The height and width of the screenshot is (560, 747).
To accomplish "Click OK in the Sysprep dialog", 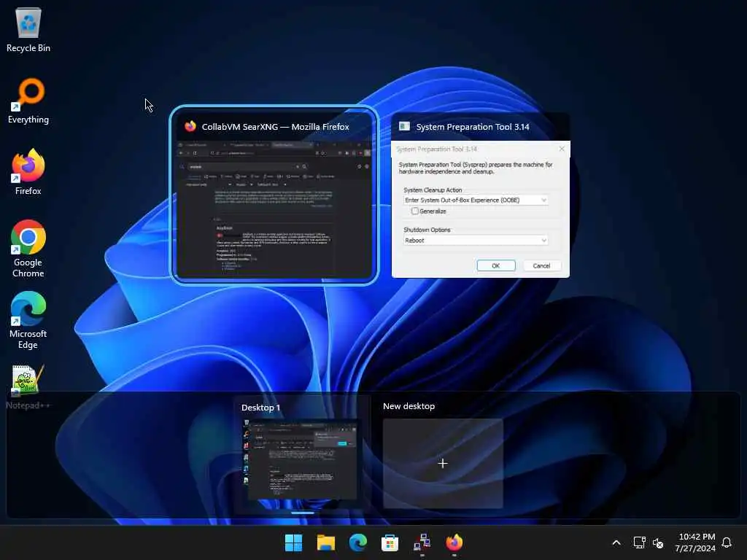I will click(496, 265).
